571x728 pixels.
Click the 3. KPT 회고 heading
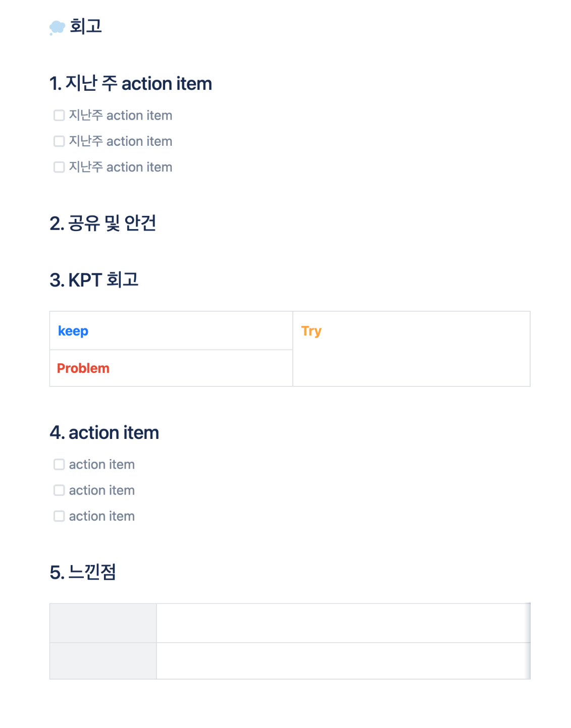tap(94, 280)
